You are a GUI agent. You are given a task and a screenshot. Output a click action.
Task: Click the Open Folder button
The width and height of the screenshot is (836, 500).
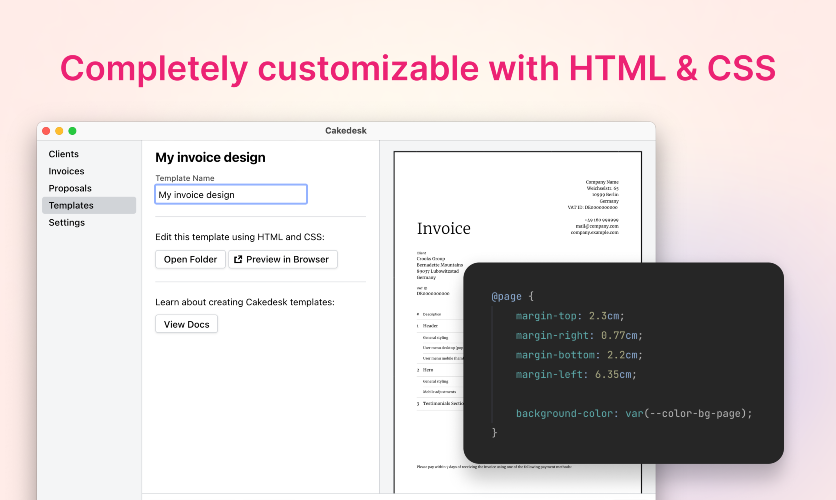tap(190, 260)
